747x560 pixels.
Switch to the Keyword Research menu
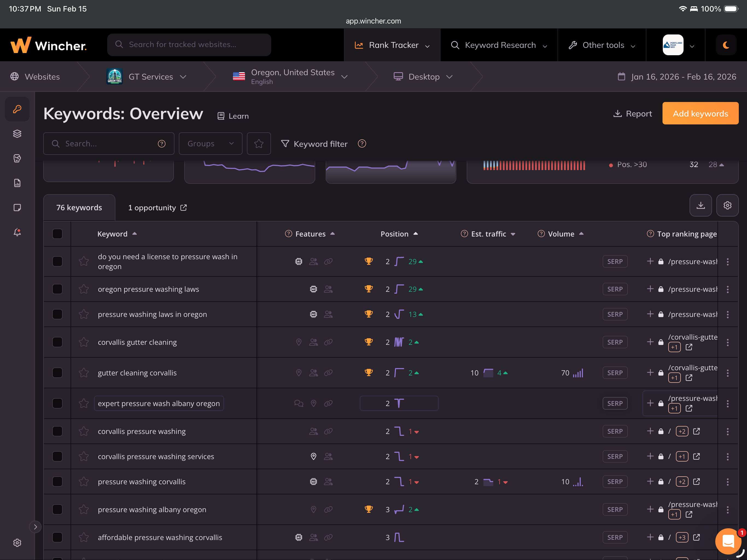[500, 45]
